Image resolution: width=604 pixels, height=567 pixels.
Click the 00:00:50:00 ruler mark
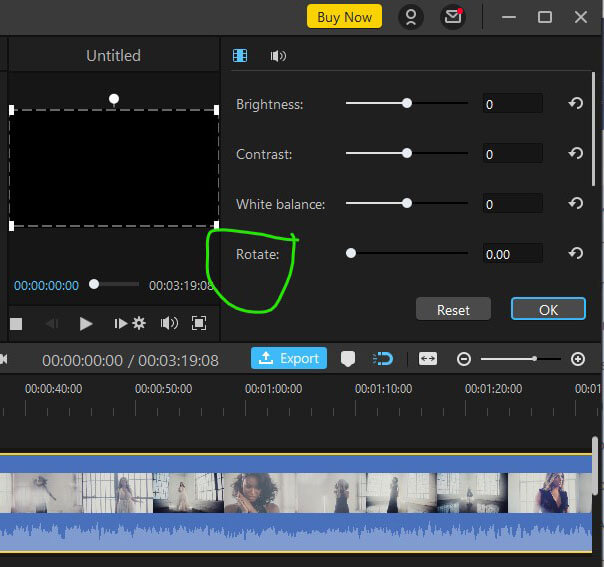coord(163,389)
